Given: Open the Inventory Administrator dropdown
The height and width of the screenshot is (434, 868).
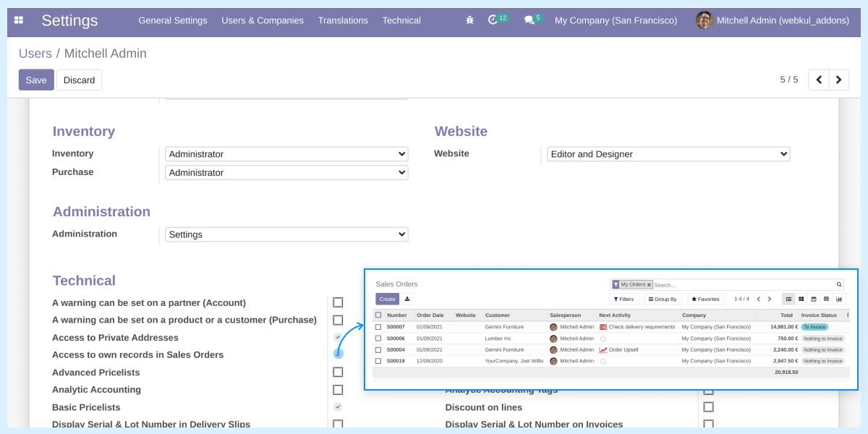Looking at the screenshot, I should (286, 153).
